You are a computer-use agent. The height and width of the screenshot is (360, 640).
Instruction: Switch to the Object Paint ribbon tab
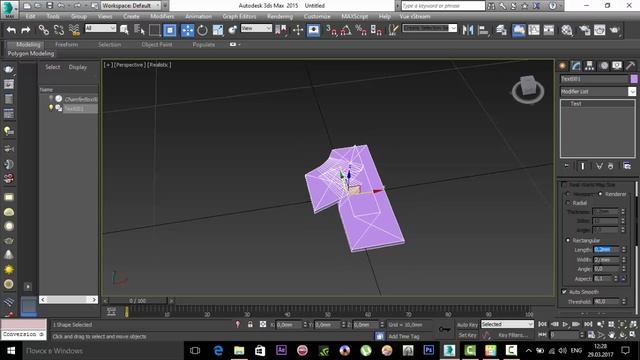pyautogui.click(x=157, y=44)
